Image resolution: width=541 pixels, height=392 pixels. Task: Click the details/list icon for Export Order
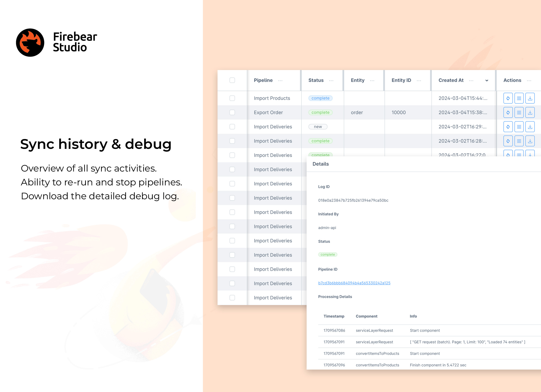coord(519,112)
